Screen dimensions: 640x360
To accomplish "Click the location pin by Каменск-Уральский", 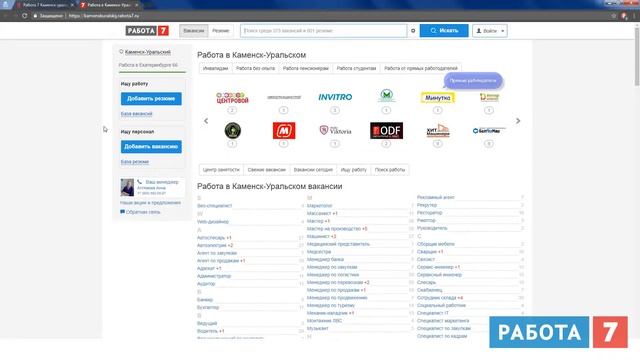I will click(x=121, y=52).
